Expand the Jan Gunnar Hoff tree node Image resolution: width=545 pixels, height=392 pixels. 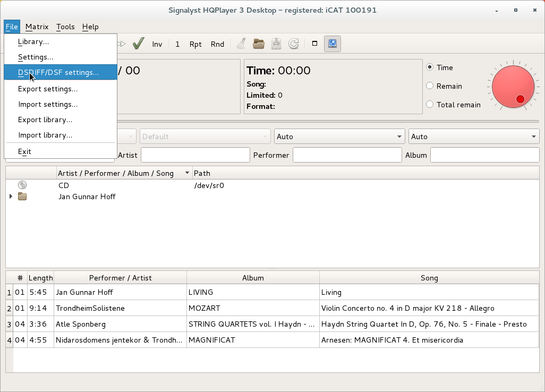coord(11,197)
